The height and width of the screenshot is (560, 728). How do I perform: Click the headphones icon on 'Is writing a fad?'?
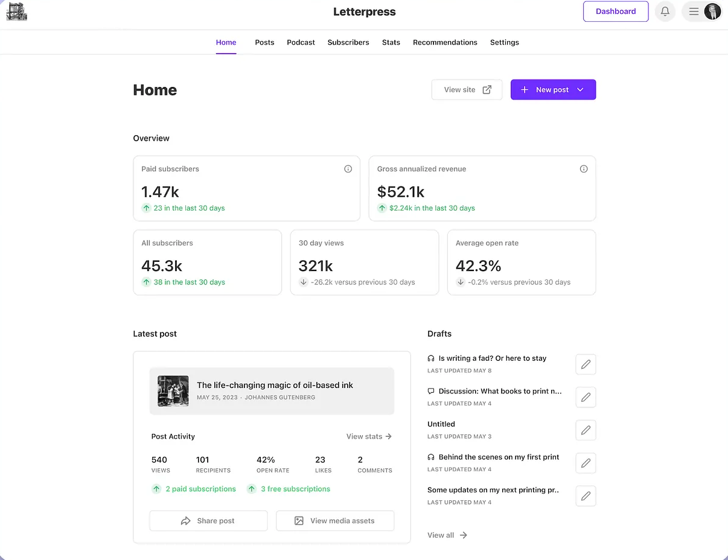[431, 358]
